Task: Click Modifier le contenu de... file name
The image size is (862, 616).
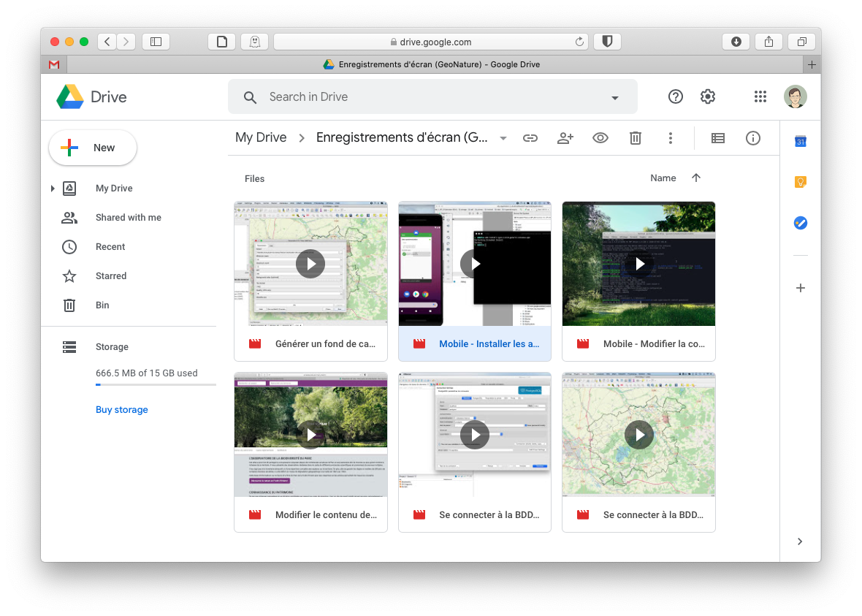Action: [326, 515]
